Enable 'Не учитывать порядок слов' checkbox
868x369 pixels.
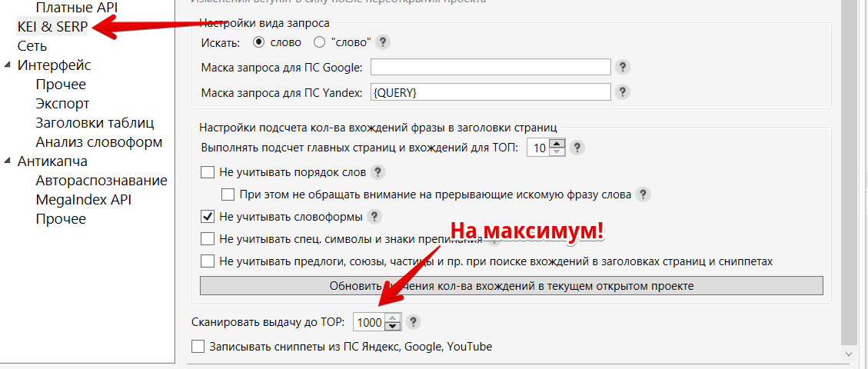point(207,172)
